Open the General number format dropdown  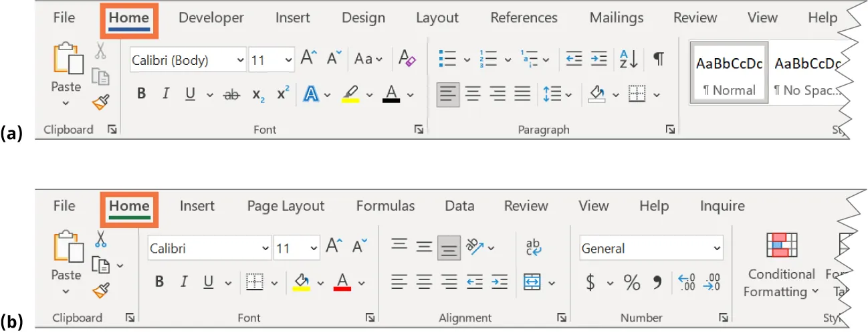(x=651, y=248)
